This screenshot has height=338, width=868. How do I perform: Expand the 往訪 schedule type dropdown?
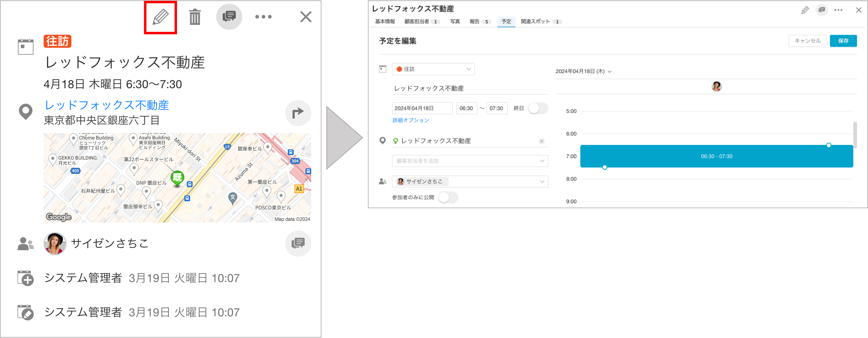433,69
